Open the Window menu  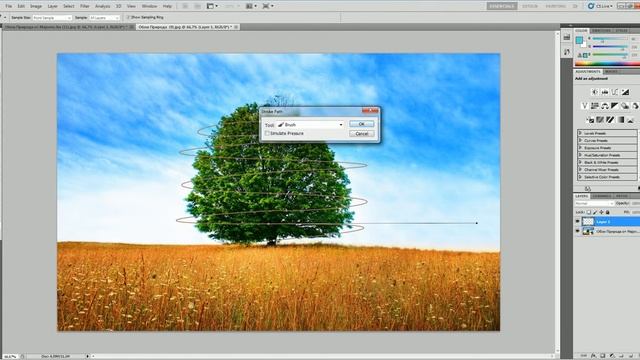pos(149,6)
